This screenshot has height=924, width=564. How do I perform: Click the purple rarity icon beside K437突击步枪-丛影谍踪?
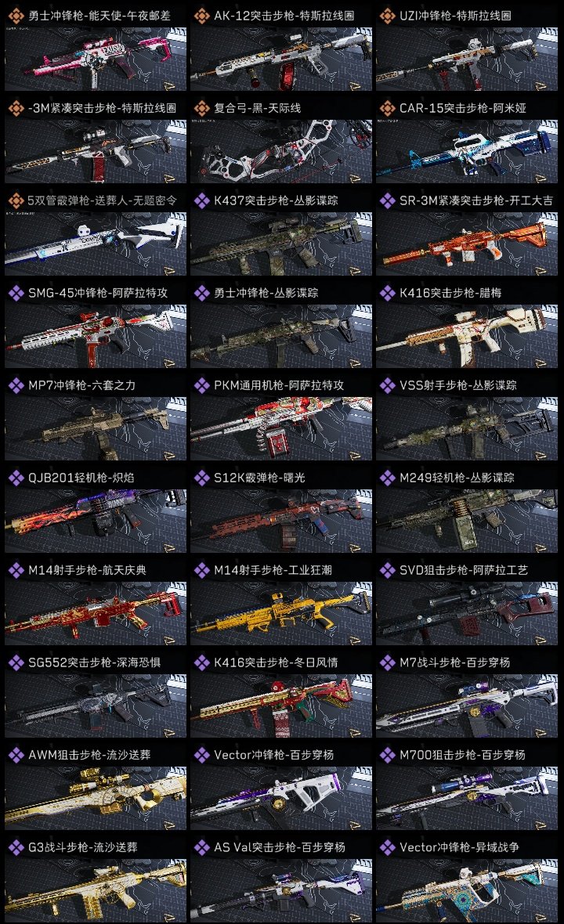coord(201,200)
